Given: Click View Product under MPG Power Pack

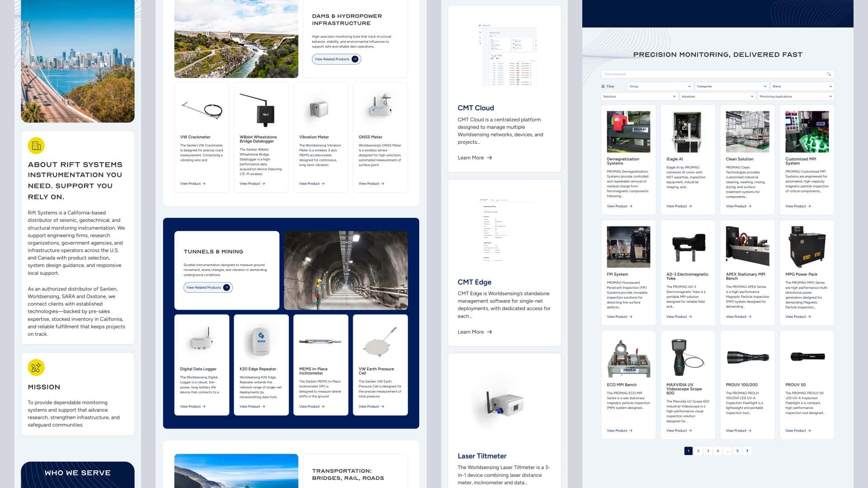Looking at the screenshot, I should pyautogui.click(x=798, y=317).
